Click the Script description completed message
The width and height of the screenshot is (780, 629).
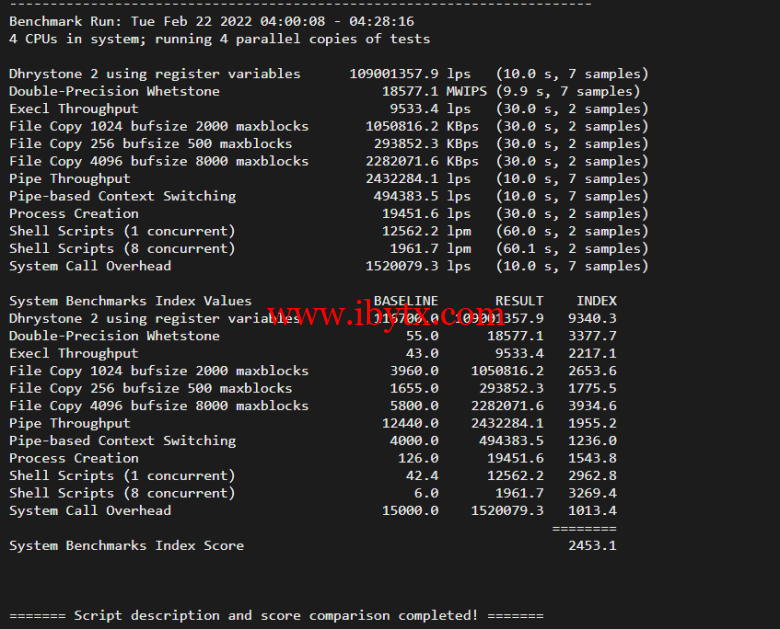[x=276, y=616]
